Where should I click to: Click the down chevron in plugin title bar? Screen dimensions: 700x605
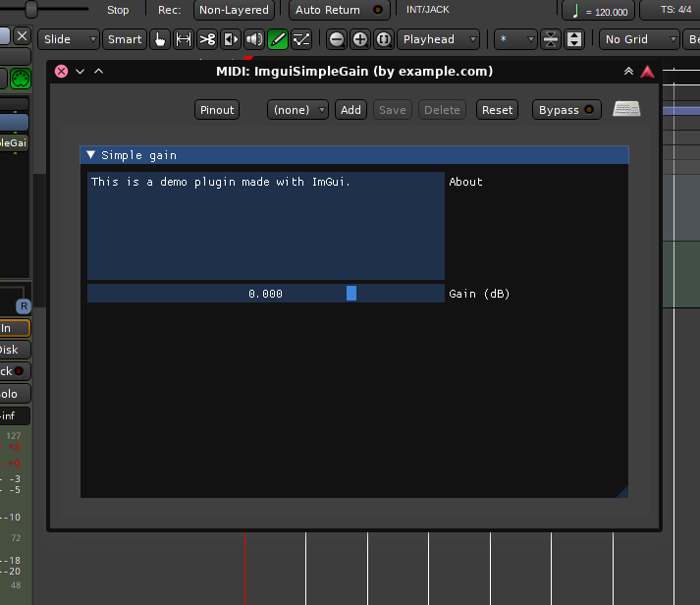coord(80,72)
